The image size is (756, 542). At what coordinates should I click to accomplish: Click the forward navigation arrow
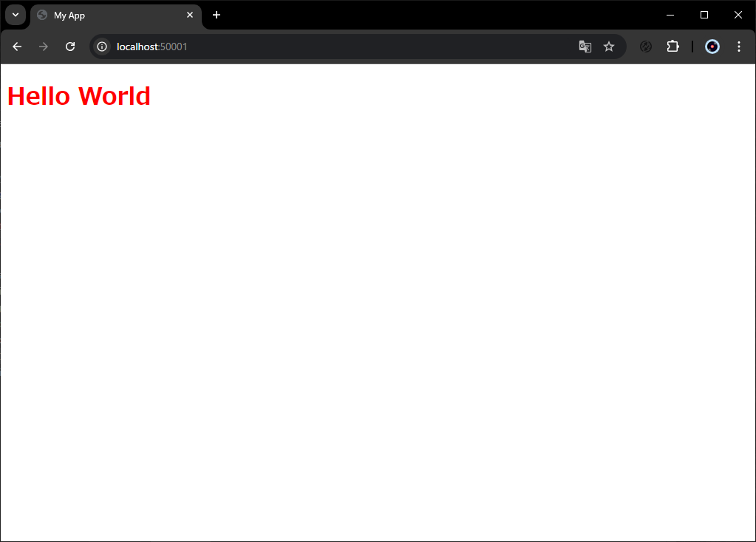pos(44,47)
